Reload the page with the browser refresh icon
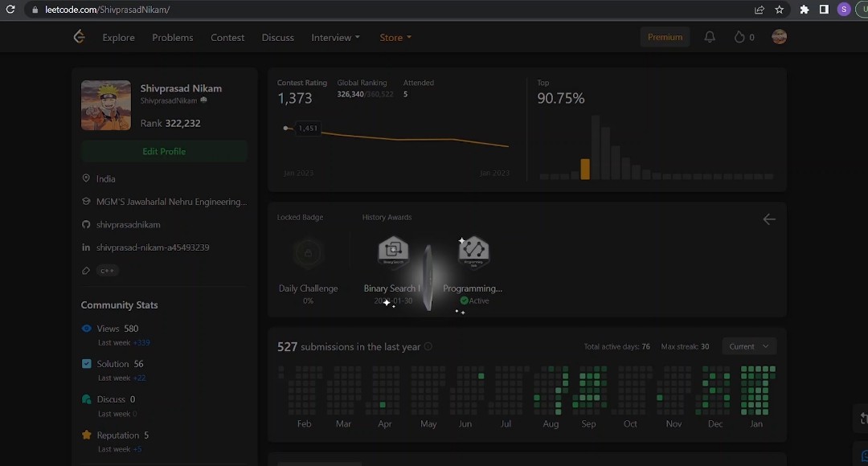The width and height of the screenshot is (868, 466). 10,10
